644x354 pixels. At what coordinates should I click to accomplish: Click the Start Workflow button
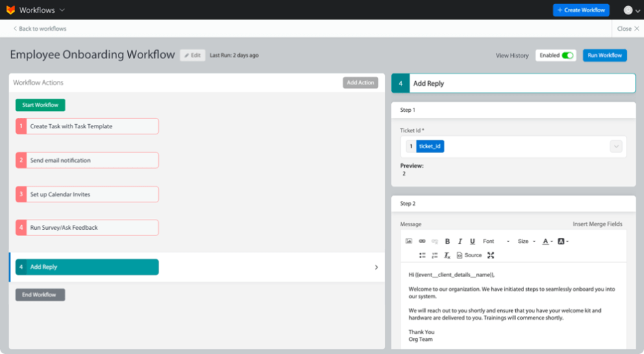coord(40,105)
